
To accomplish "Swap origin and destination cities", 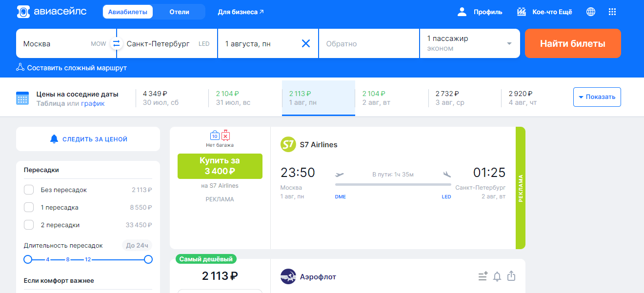I will click(116, 44).
